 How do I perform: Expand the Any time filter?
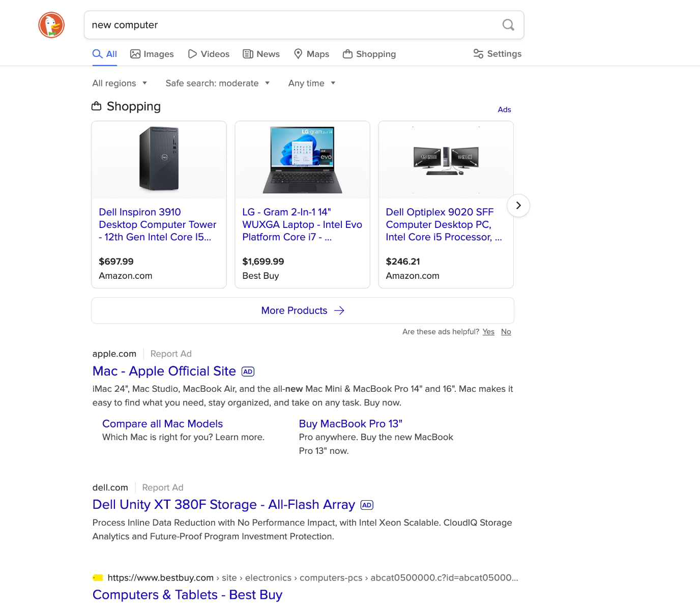pos(311,83)
